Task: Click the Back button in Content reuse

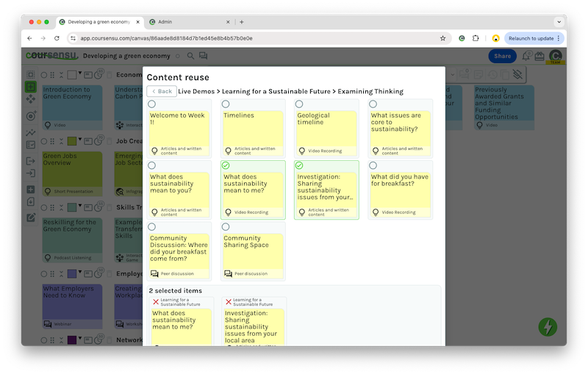Action: pyautogui.click(x=162, y=92)
